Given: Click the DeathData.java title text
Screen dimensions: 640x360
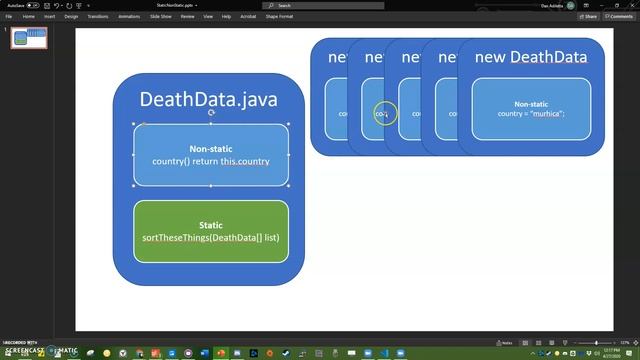Looking at the screenshot, I should [209, 99].
